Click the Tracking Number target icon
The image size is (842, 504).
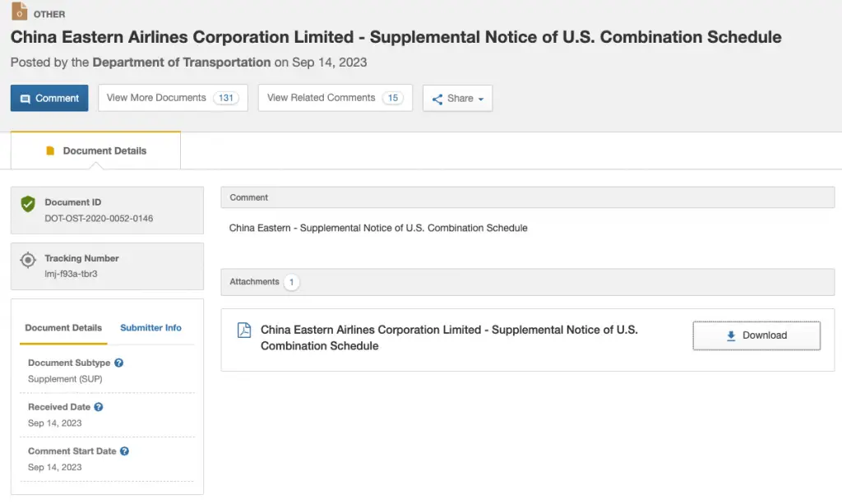[28, 260]
